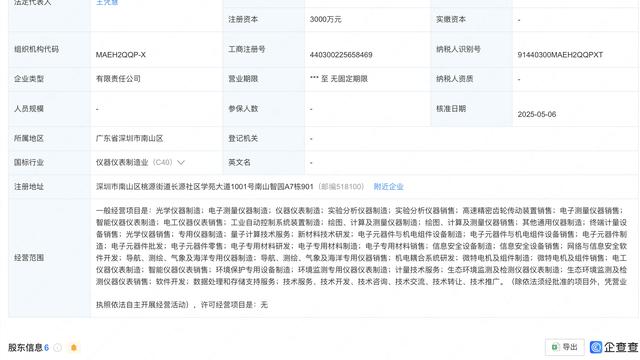640x360 pixels.
Task: Select registration number 440300225658469
Action: [x=341, y=55]
